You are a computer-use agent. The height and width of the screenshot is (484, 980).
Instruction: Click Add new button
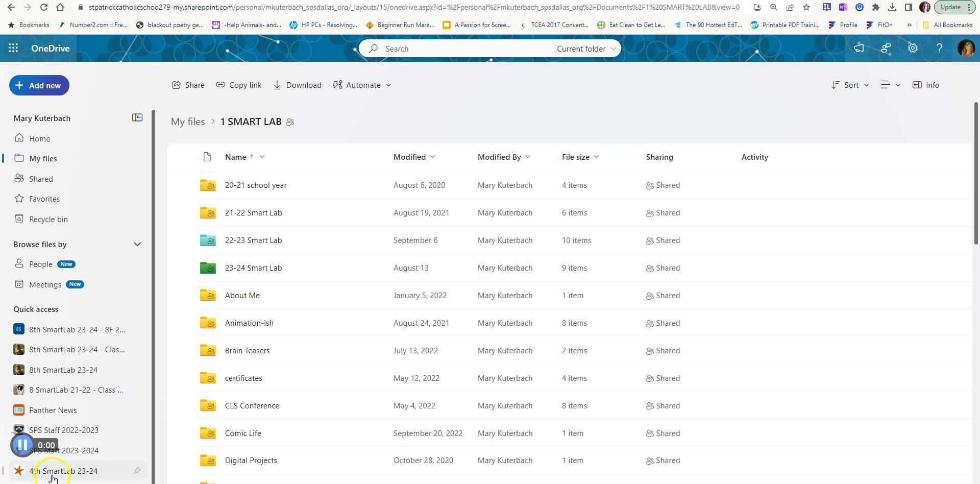tap(39, 85)
